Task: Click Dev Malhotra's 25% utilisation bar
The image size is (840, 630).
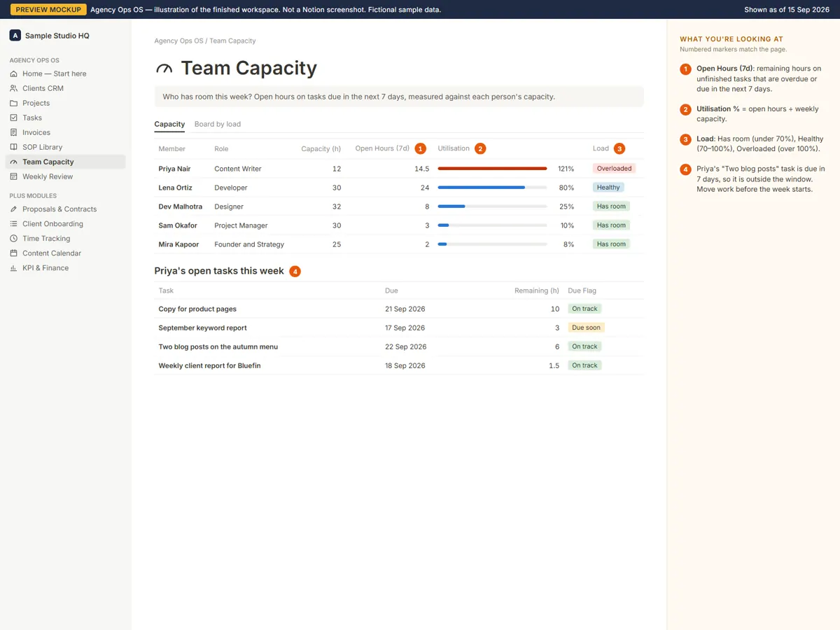Action: pyautogui.click(x=492, y=206)
